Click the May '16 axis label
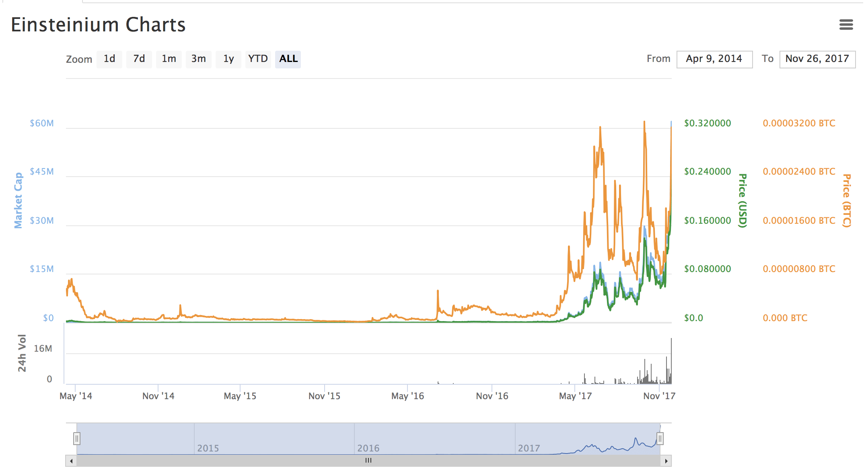868x470 pixels. (x=407, y=396)
